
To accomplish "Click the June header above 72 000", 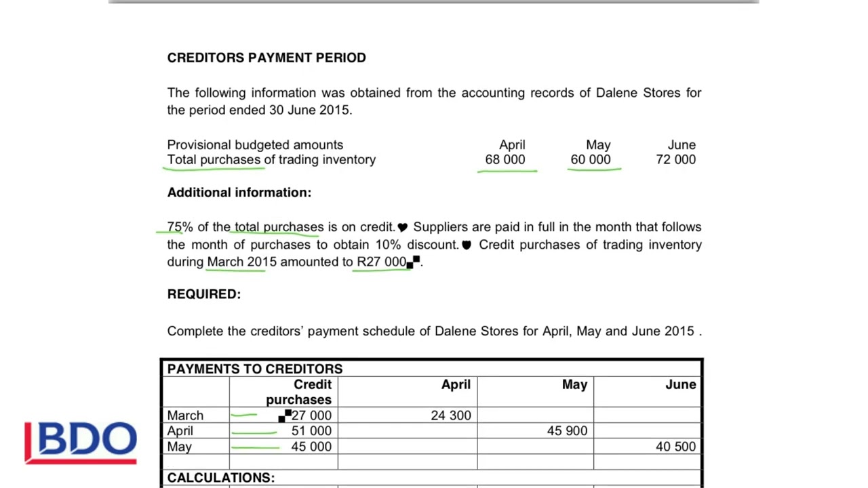I will point(682,145).
